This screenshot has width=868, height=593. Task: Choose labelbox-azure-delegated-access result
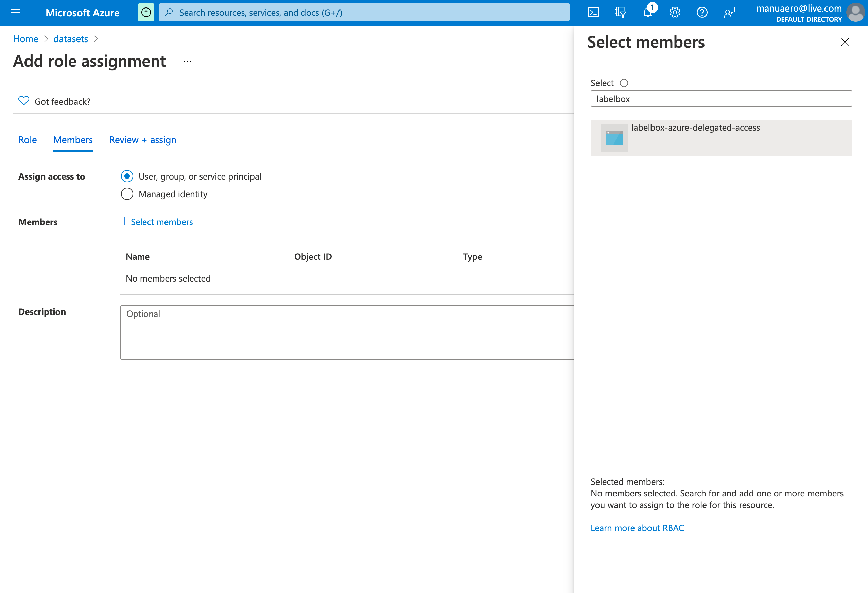[721, 138]
